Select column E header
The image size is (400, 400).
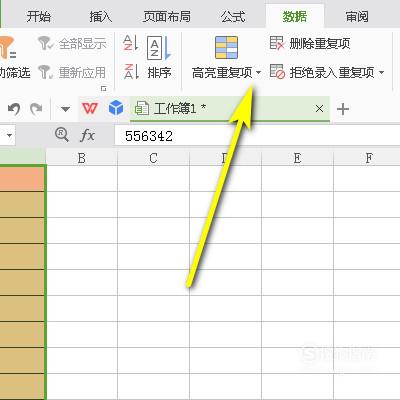point(297,158)
